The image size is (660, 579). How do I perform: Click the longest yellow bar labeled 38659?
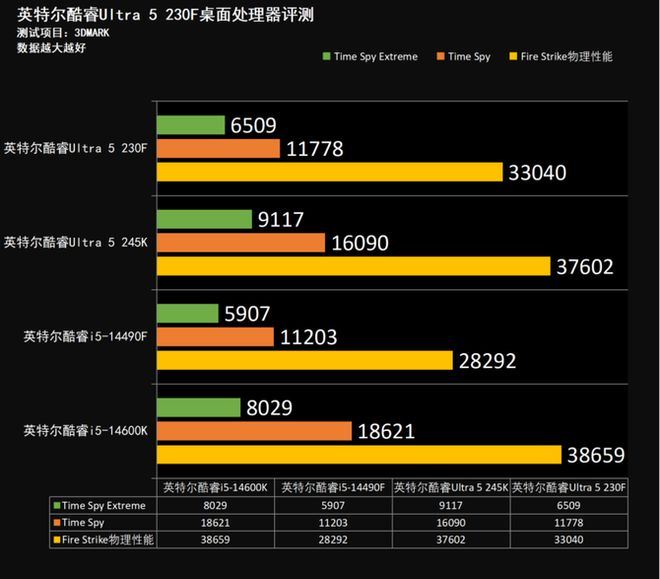click(358, 455)
